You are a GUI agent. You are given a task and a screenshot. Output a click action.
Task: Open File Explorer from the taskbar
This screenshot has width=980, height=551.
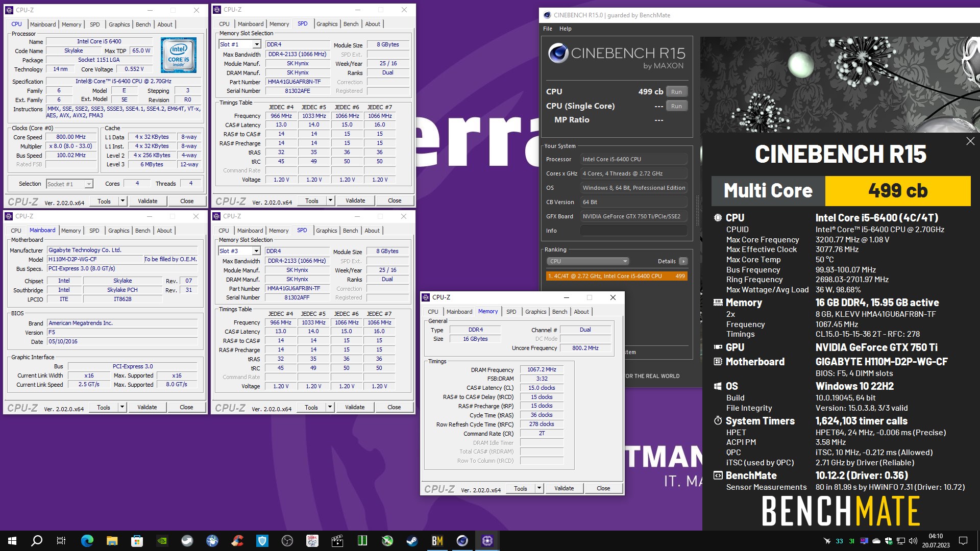click(x=112, y=541)
